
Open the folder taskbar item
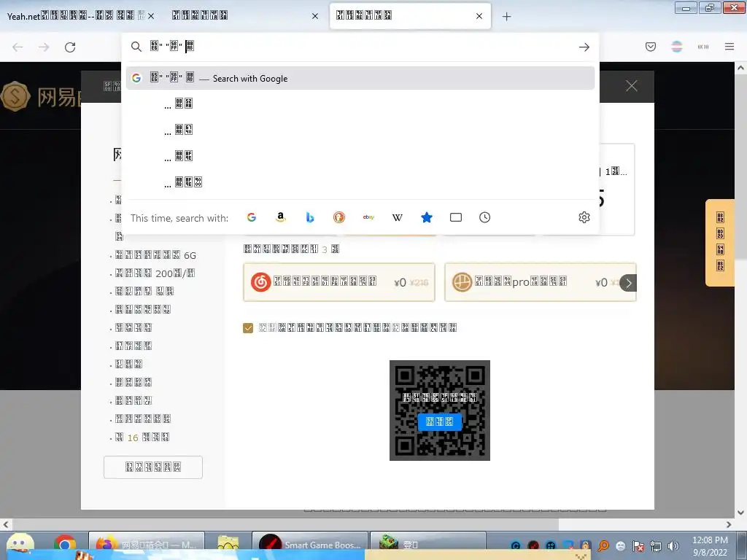coord(228,545)
